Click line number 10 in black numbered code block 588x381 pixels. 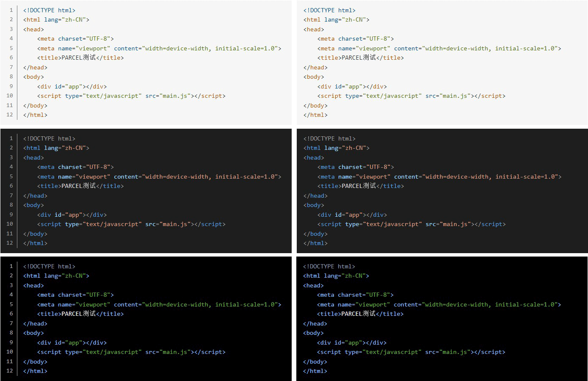click(x=10, y=352)
